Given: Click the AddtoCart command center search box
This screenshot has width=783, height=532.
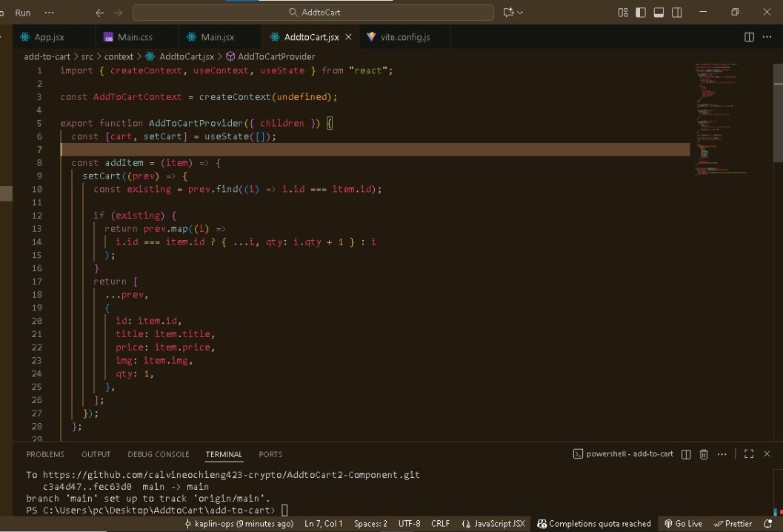Looking at the screenshot, I should click(313, 13).
